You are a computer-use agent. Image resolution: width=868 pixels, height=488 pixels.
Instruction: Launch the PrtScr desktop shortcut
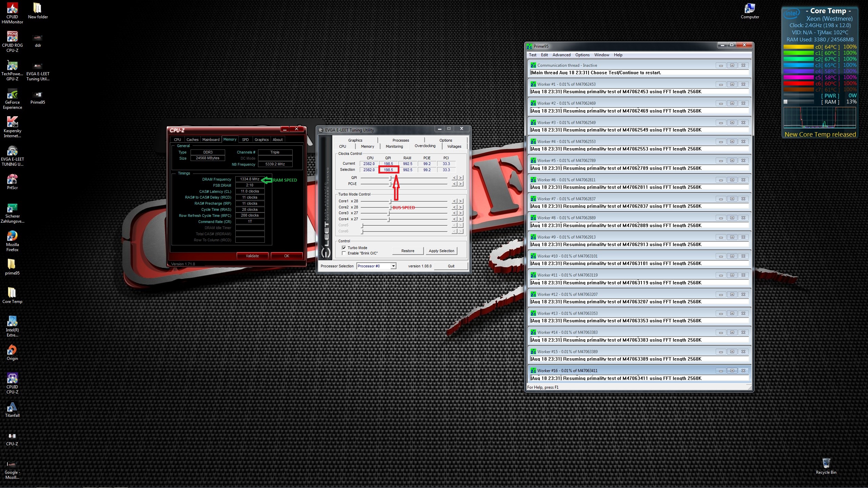pyautogui.click(x=12, y=181)
